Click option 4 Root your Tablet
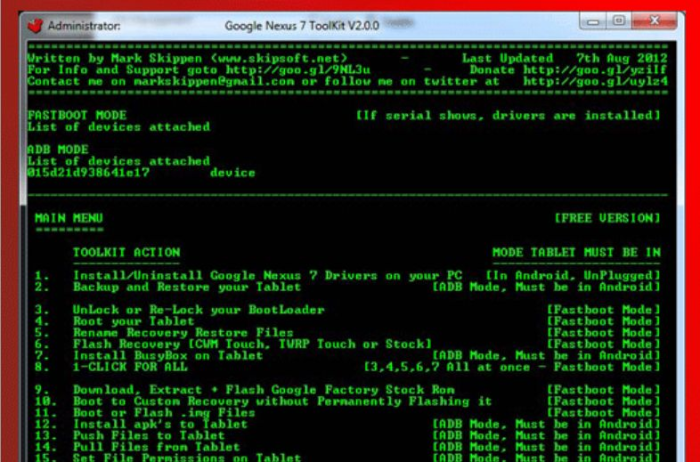 point(133,321)
